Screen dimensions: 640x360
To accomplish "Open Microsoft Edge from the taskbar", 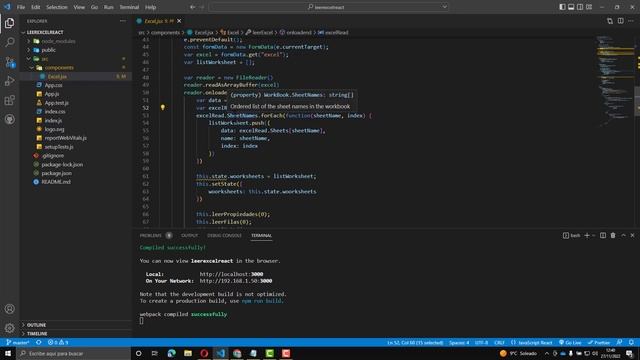I will point(171,353).
